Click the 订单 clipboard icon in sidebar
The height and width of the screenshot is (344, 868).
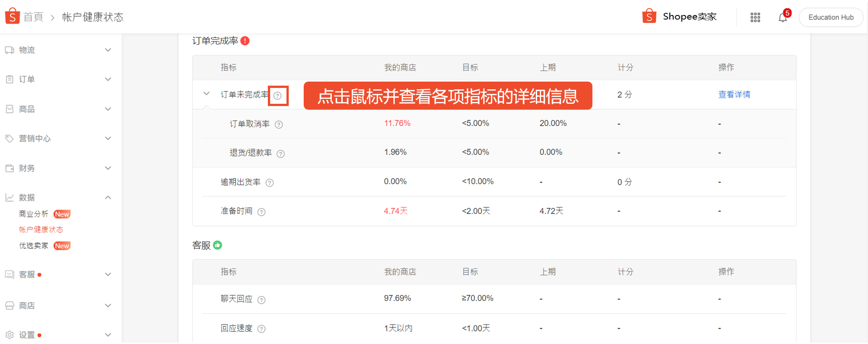click(x=10, y=79)
